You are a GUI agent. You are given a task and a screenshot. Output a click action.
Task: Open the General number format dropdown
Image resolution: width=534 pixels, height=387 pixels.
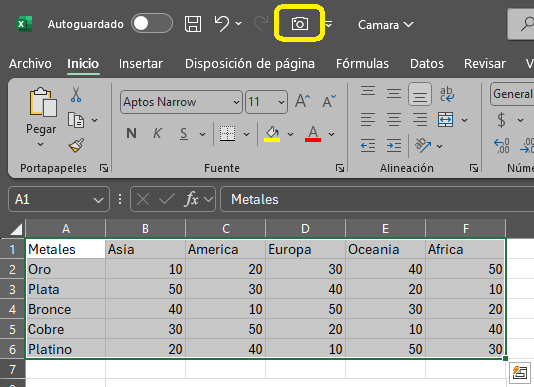tap(512, 94)
